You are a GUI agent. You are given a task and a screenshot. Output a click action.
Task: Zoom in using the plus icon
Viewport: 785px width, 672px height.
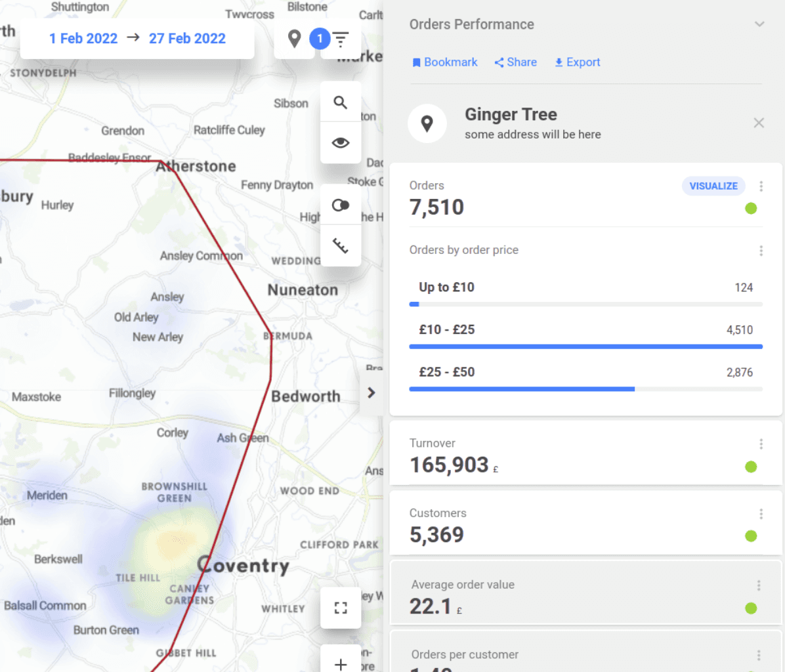point(340,663)
